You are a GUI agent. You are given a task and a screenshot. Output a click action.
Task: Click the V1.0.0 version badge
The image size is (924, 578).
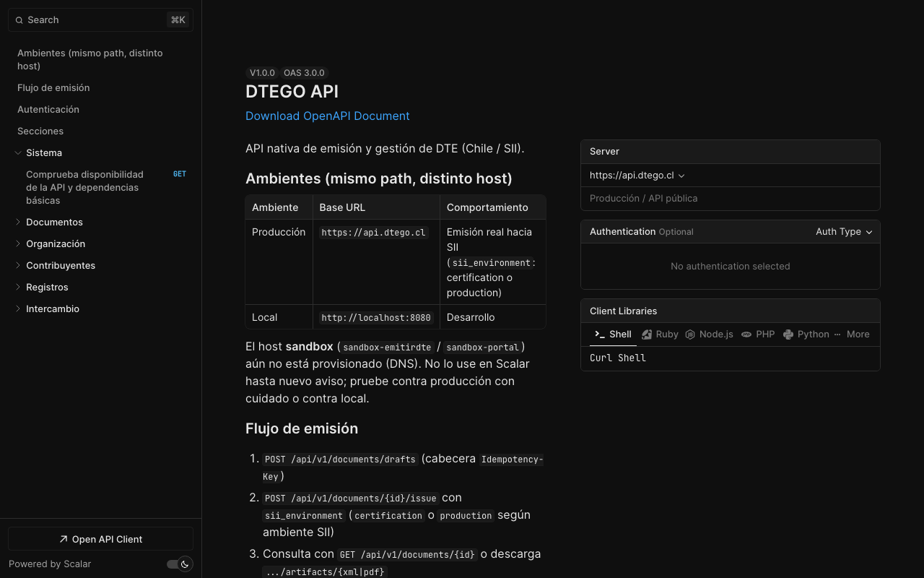click(262, 73)
